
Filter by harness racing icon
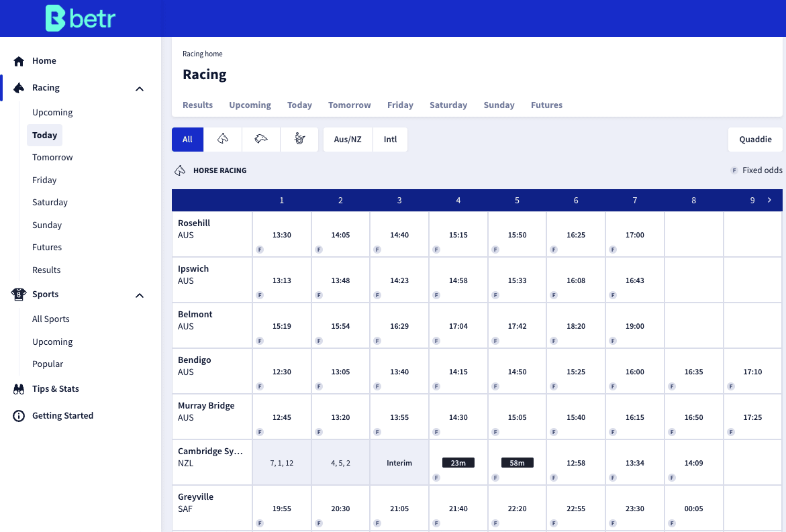click(299, 140)
